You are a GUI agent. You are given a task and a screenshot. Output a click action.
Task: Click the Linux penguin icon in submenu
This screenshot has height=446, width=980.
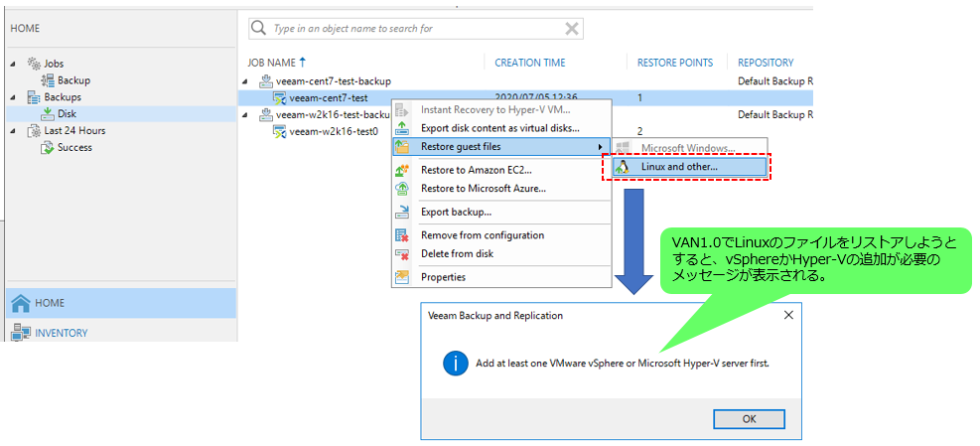[x=622, y=167]
